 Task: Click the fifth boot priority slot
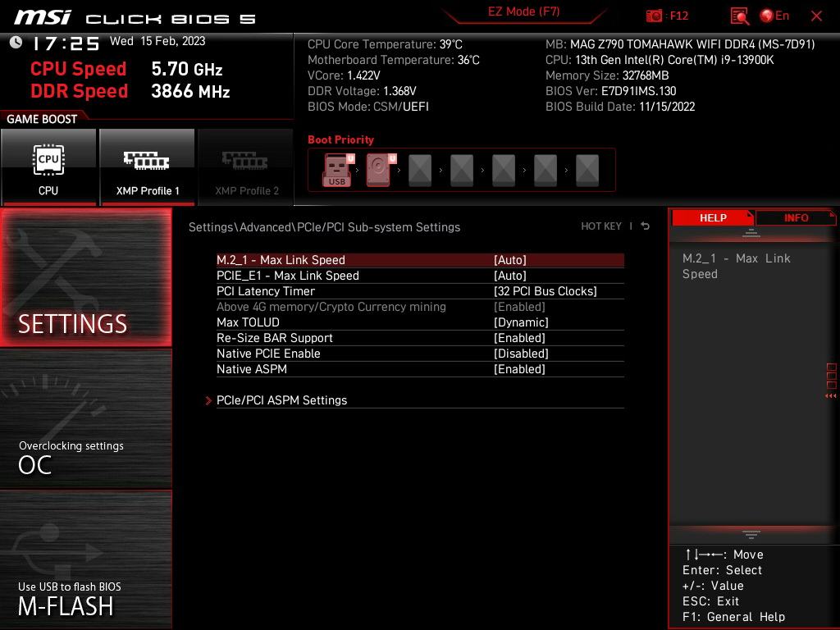pyautogui.click(x=504, y=171)
